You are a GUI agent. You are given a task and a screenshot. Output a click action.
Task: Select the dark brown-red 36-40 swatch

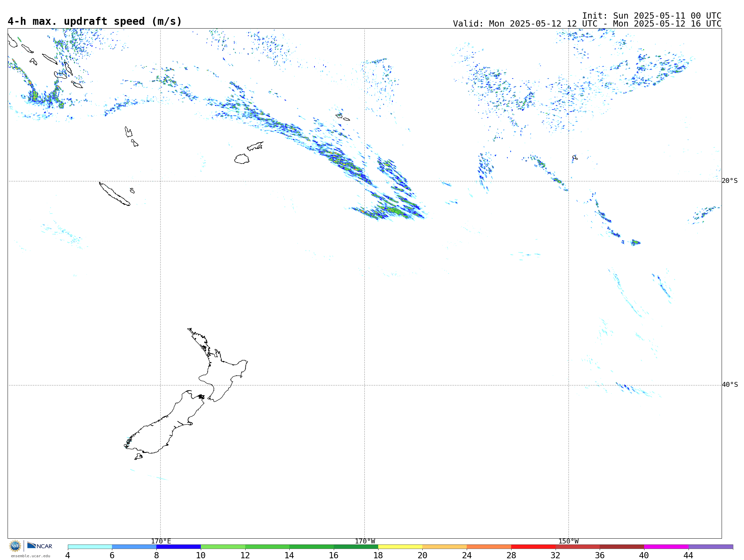click(622, 547)
